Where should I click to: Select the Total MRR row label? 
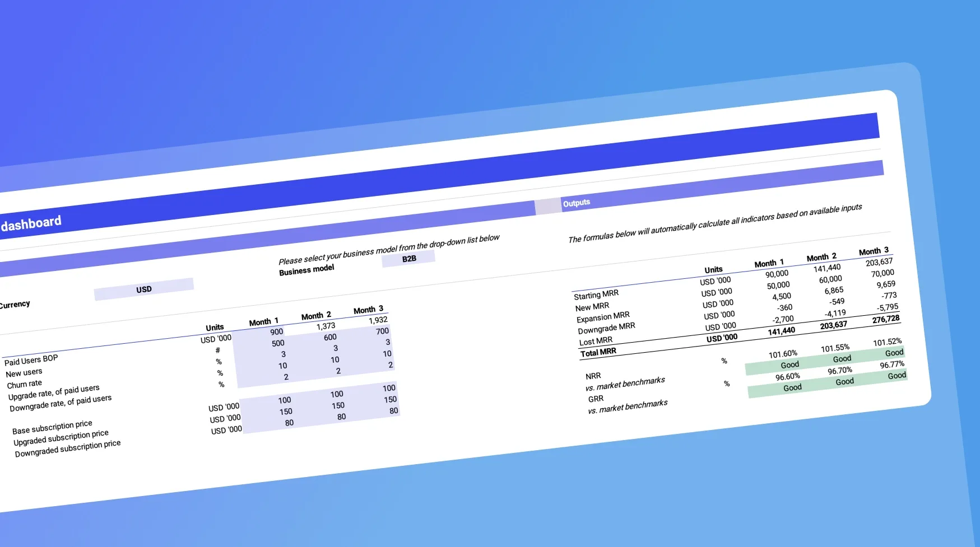[598, 352]
